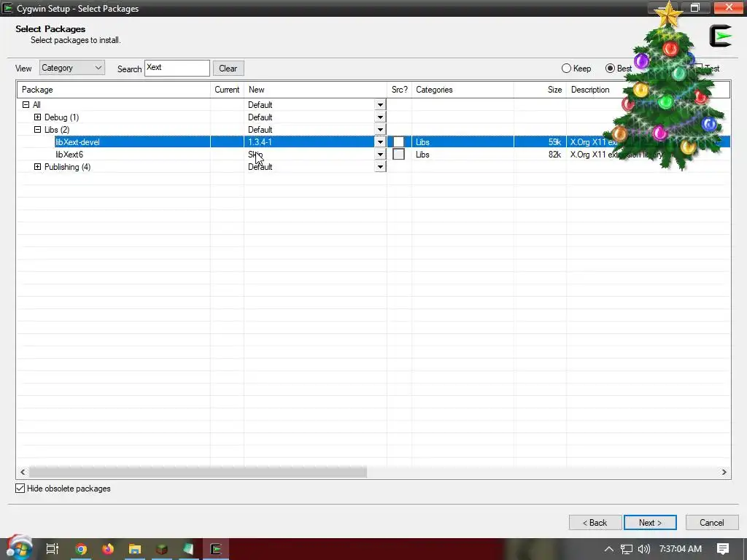Open the notification center icon
The width and height of the screenshot is (747, 560).
tap(723, 549)
